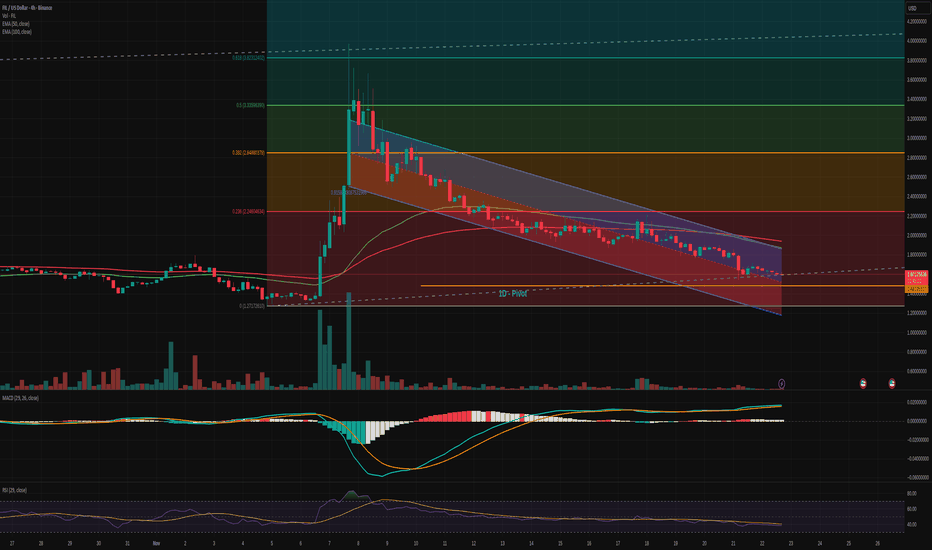Click the red current price label

coord(917,274)
